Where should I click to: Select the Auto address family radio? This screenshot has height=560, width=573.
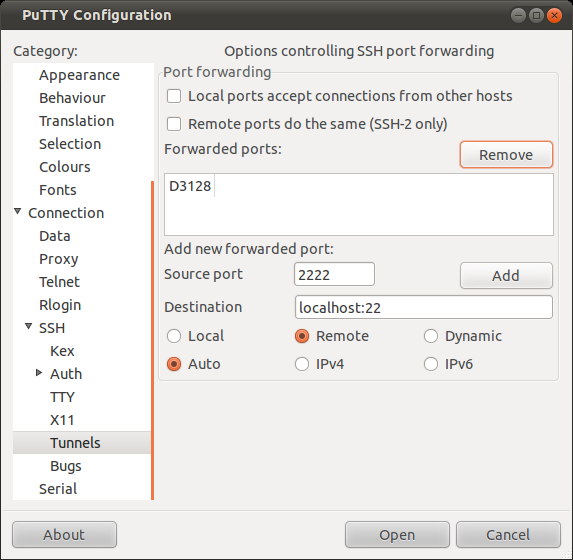(174, 364)
